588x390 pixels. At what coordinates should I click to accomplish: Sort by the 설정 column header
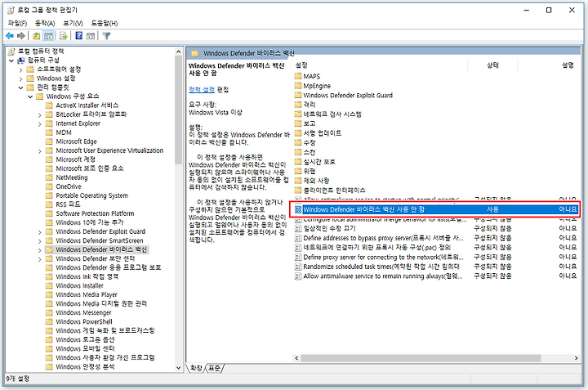[381, 65]
